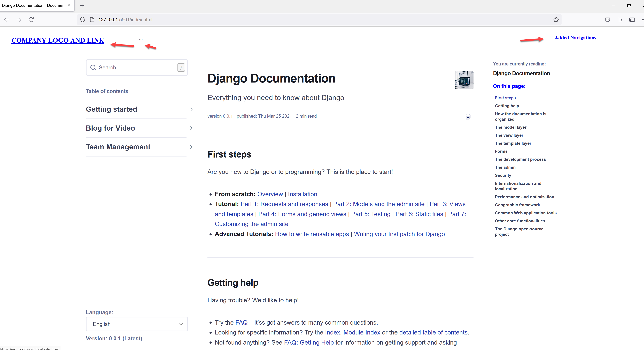Screen dimensions: 644x350
Task: Expand the Blog for Video section
Action: click(x=191, y=128)
